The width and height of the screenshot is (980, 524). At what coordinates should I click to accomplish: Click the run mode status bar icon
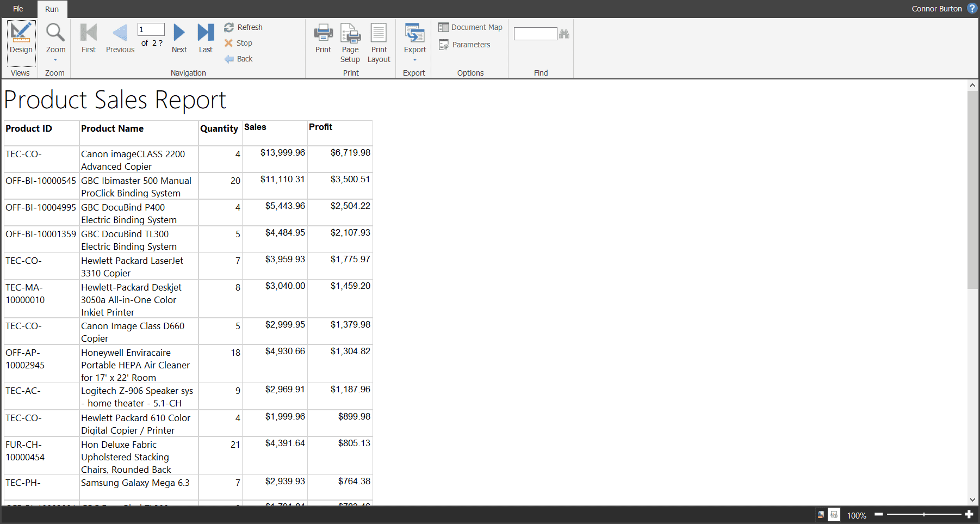coord(834,515)
